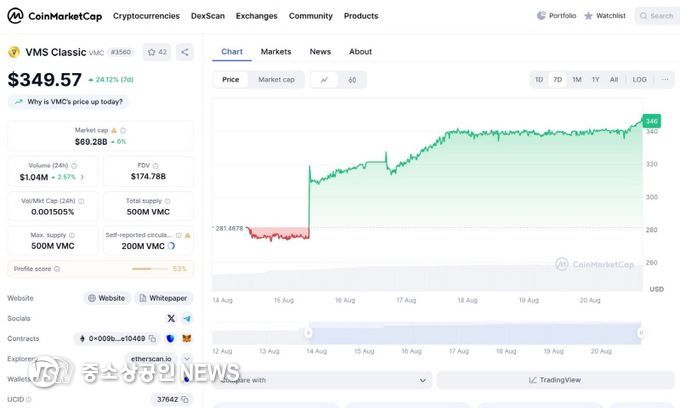
Task: Open the Portfolio pie icon
Action: pyautogui.click(x=541, y=16)
